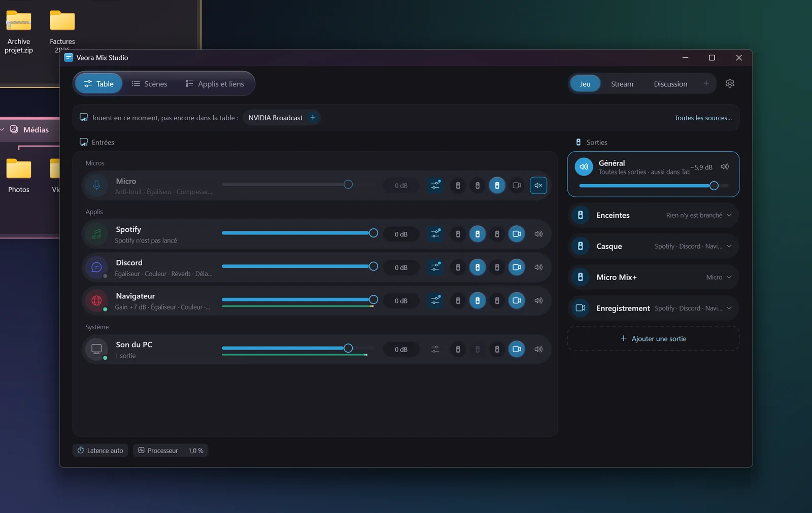Collapse the Médias section in the background window
This screenshot has height=513, width=812.
(3, 129)
